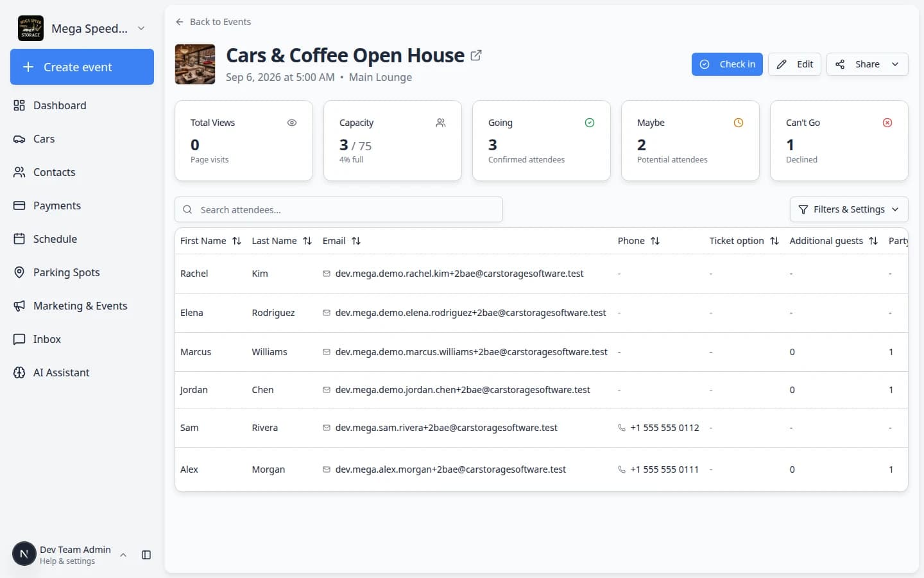Image resolution: width=924 pixels, height=578 pixels.
Task: Click the green check icon on Going card
Action: pyautogui.click(x=590, y=123)
